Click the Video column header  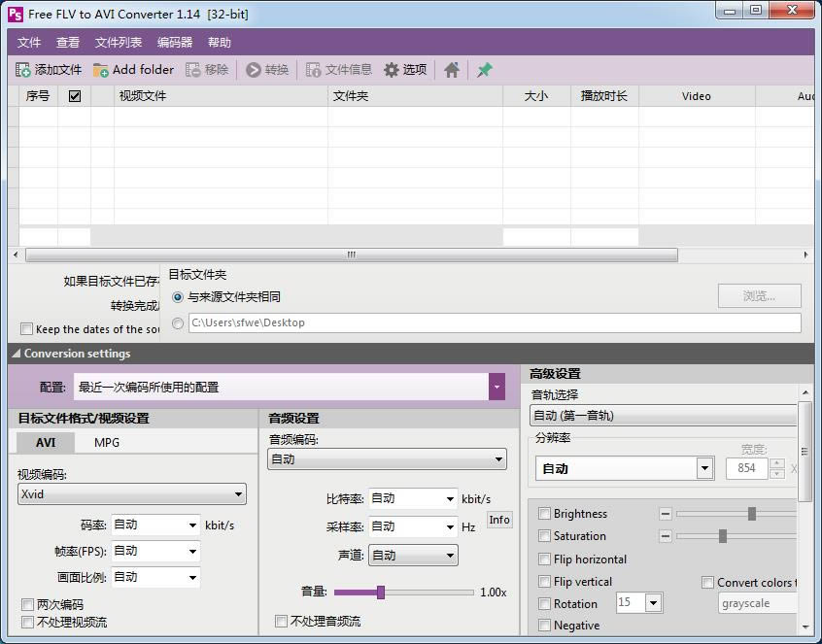tap(697, 96)
